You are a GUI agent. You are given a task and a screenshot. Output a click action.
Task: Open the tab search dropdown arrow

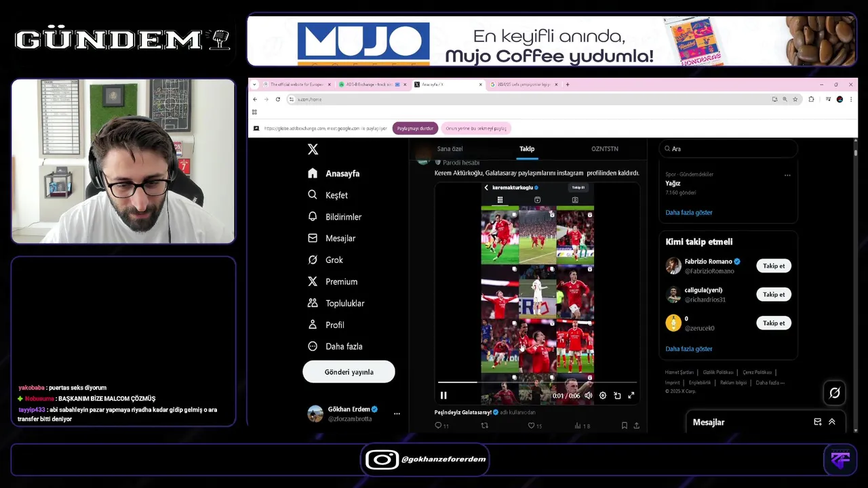254,85
